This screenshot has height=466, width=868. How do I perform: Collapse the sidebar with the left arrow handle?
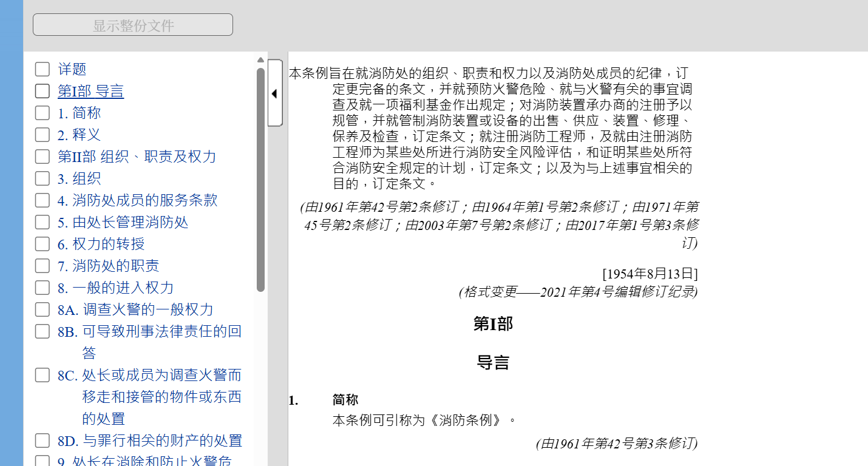(274, 93)
